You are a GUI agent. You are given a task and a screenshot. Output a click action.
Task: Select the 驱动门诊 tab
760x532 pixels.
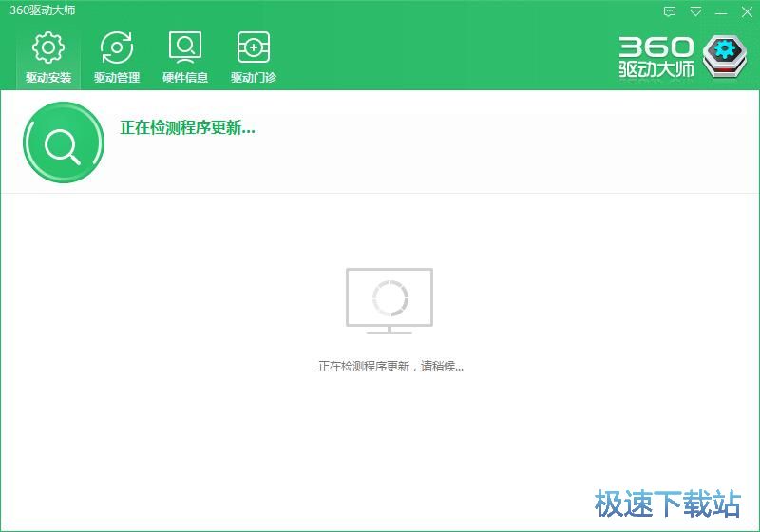click(x=254, y=57)
